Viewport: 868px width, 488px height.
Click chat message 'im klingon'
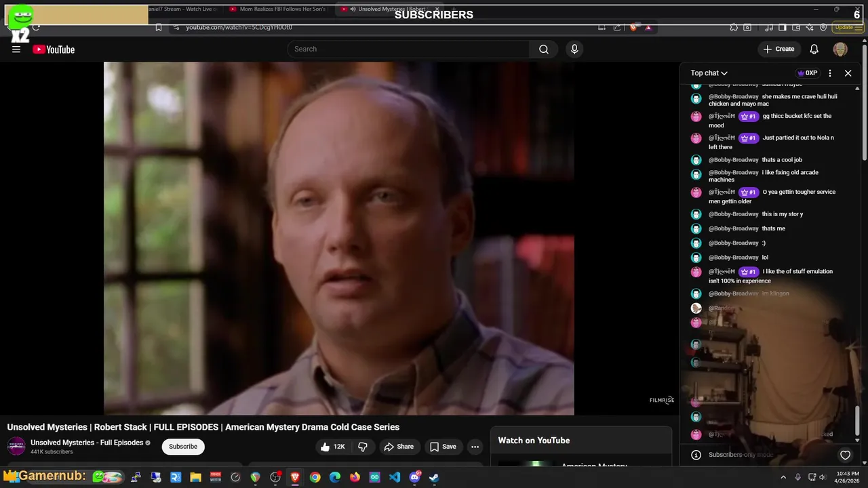pyautogui.click(x=776, y=293)
